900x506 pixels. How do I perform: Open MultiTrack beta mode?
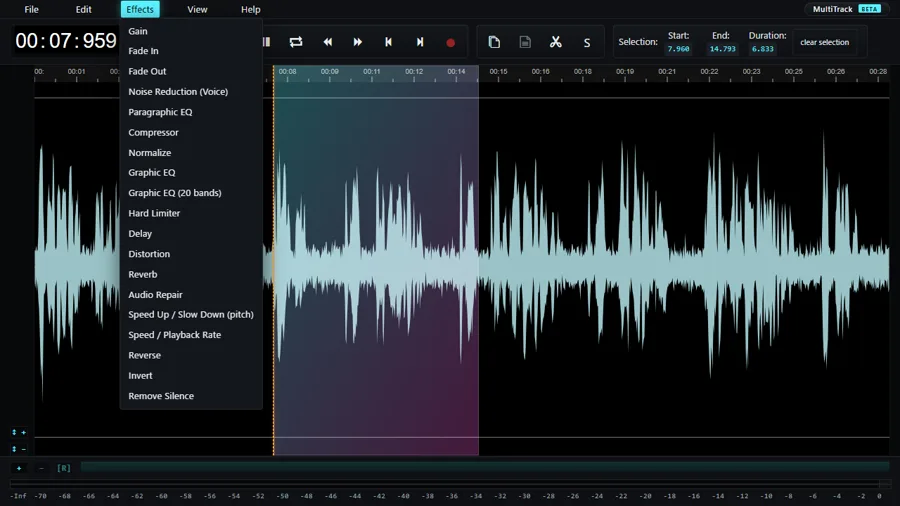846,9
